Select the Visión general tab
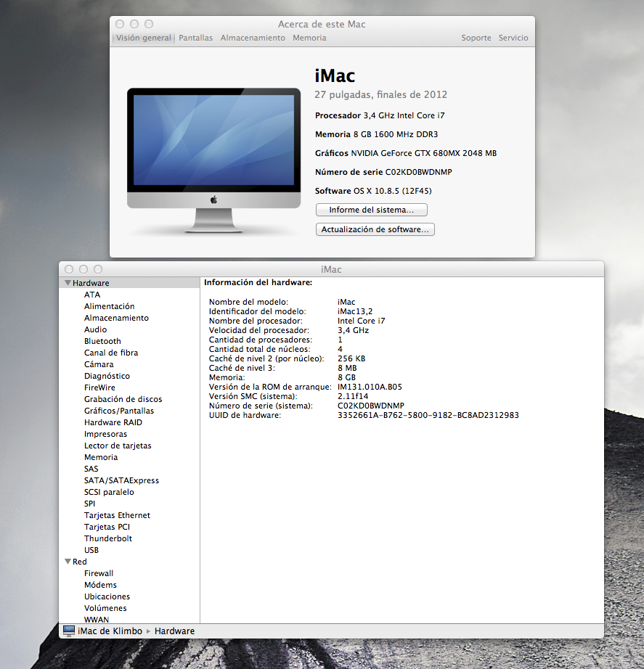Viewport: 644px width, 669px height. (144, 38)
